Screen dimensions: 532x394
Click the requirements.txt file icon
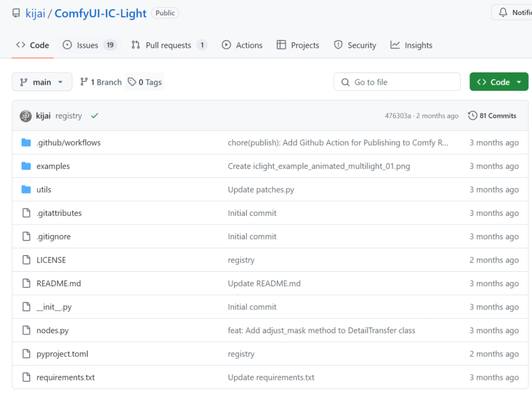(26, 377)
